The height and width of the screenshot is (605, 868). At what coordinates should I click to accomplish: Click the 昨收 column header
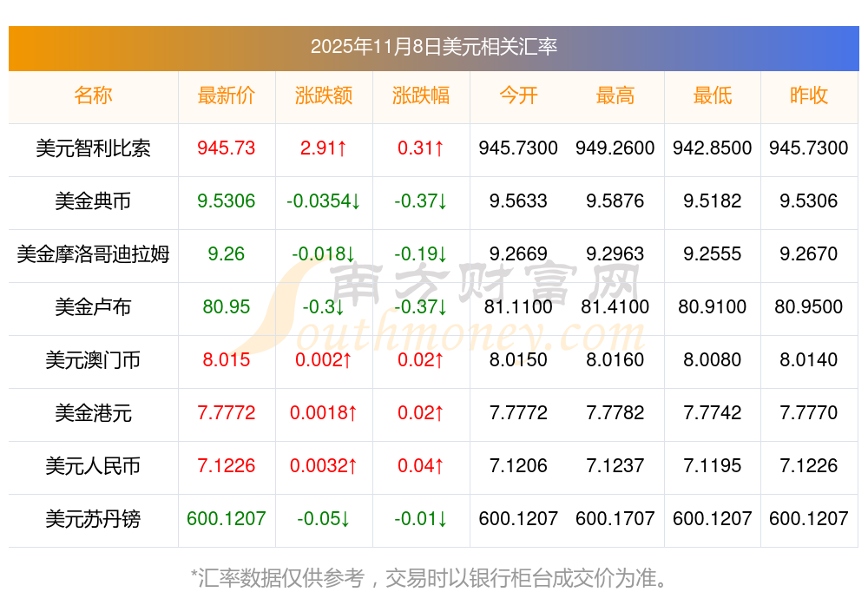(809, 96)
